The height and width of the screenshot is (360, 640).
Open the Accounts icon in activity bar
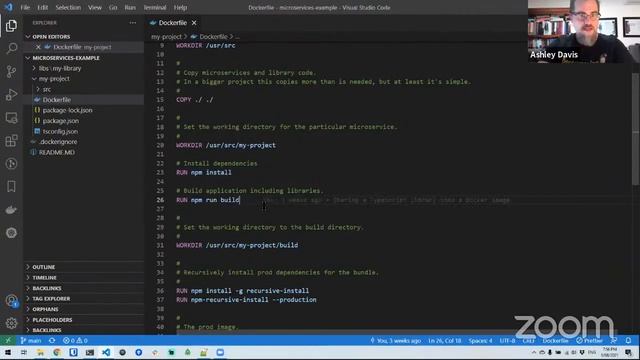11,301
